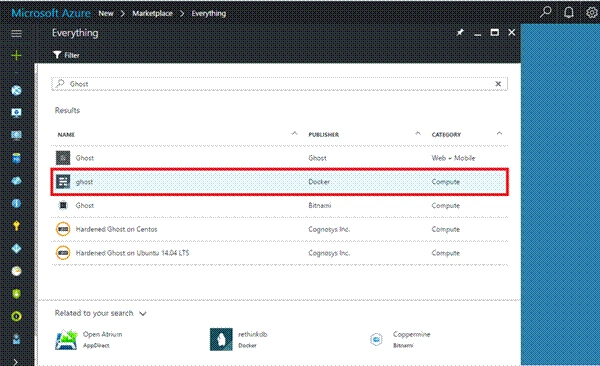Open the Open Atrium related item
This screenshot has height=366, width=600.
point(88,339)
